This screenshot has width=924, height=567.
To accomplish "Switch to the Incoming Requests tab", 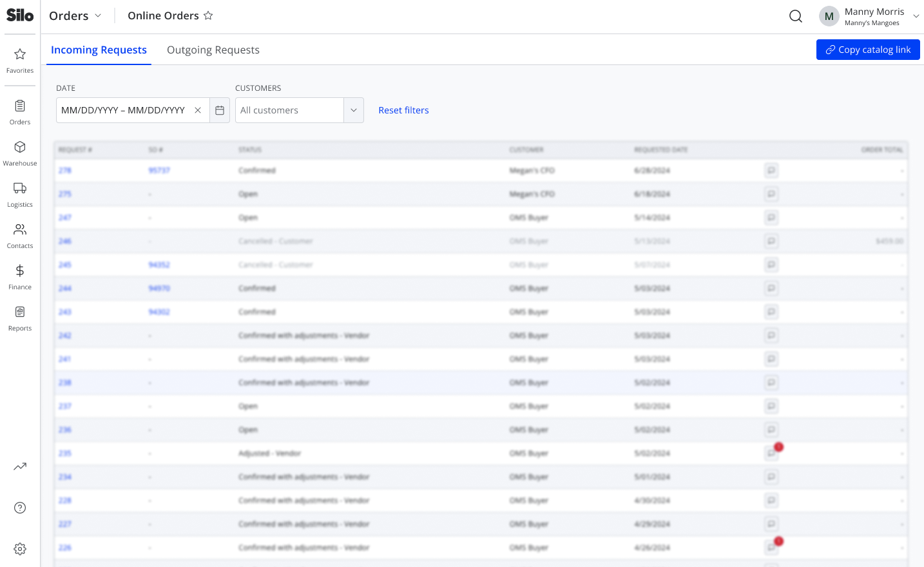I will [99, 50].
